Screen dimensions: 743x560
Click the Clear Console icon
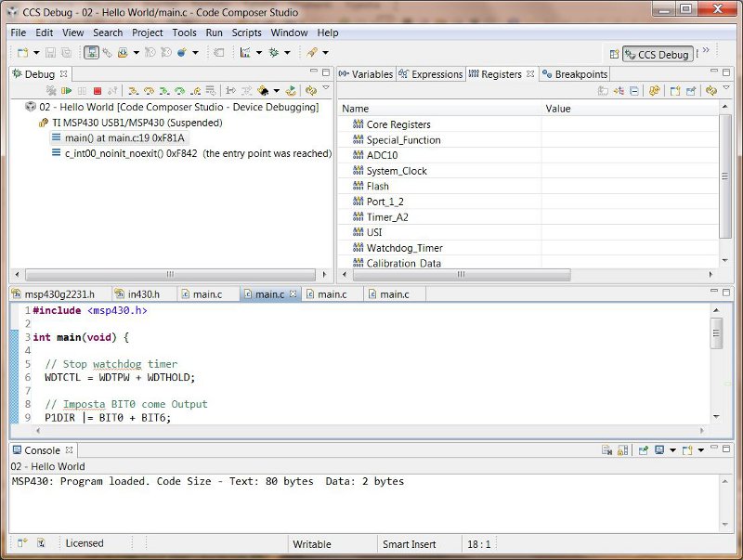[x=607, y=450]
